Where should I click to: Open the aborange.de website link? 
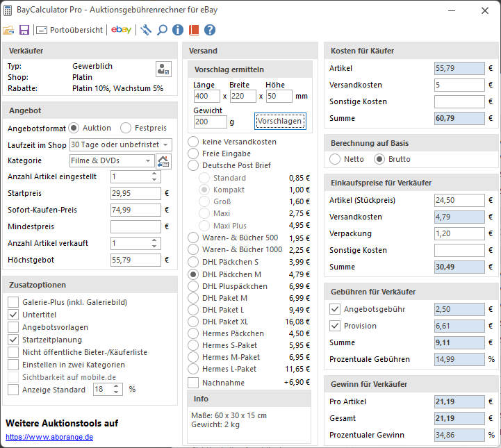[x=49, y=437]
